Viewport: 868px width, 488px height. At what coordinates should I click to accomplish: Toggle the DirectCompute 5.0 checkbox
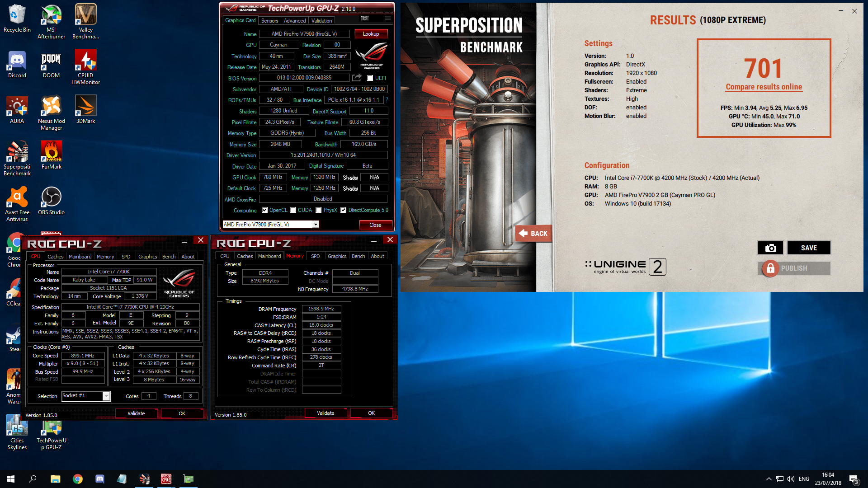click(x=344, y=210)
